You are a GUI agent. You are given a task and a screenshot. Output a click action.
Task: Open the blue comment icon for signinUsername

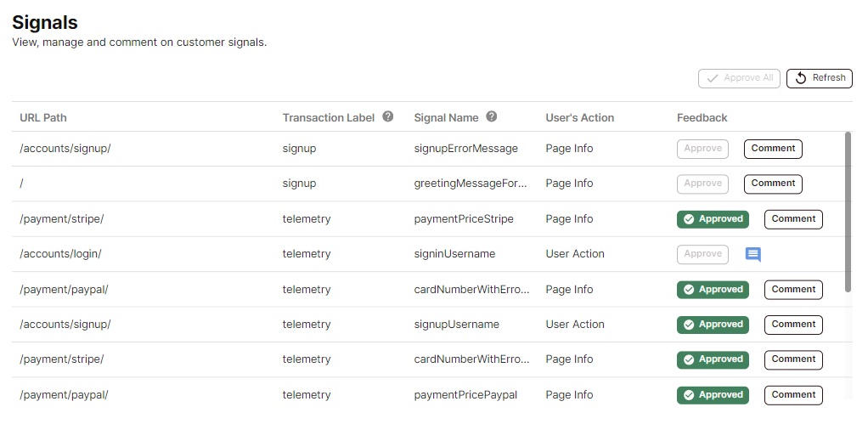point(752,254)
